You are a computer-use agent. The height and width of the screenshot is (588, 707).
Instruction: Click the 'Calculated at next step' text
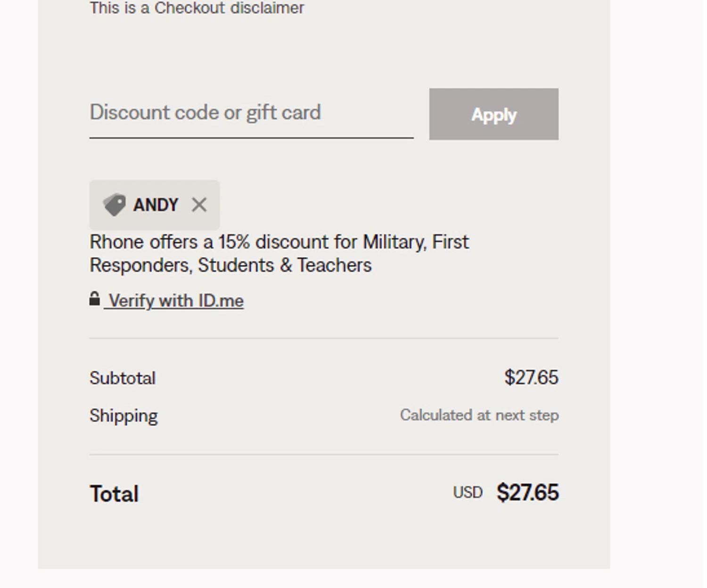tap(479, 416)
